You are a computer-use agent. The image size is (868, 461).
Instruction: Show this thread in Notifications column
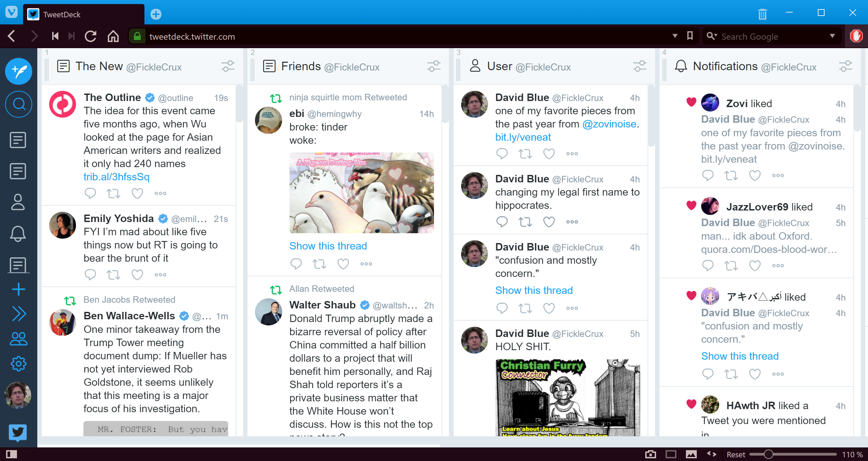(739, 356)
